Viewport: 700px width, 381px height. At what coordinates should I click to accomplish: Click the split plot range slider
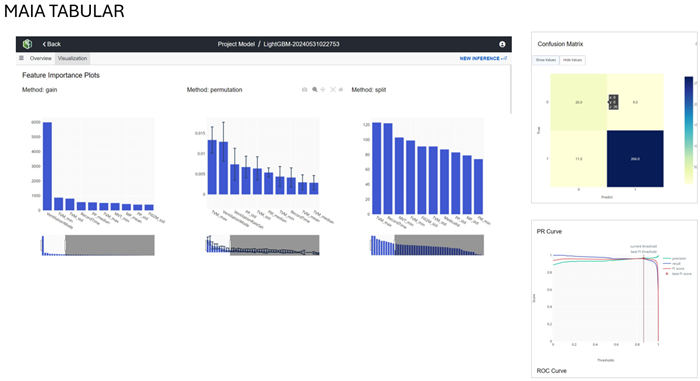427,245
